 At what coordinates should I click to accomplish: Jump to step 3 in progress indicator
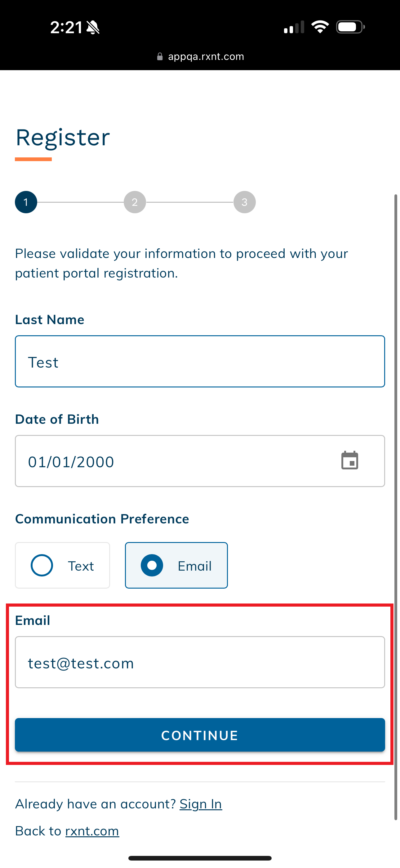244,202
